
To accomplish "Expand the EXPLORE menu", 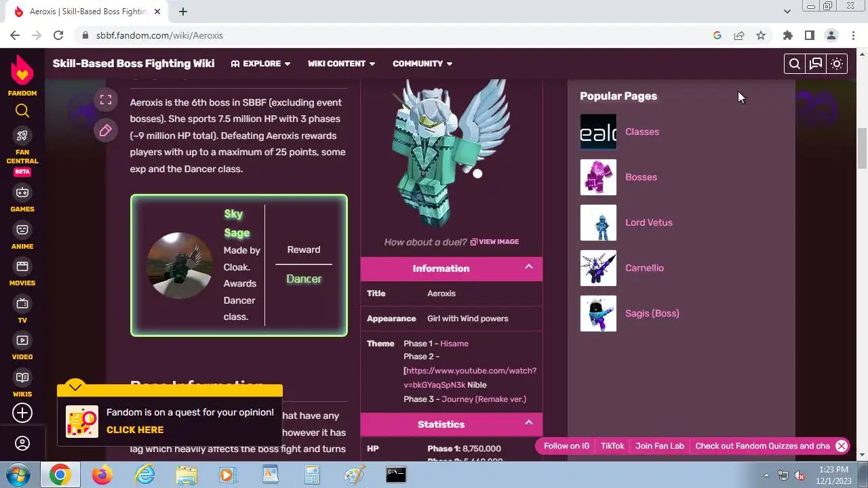I will [x=260, y=64].
